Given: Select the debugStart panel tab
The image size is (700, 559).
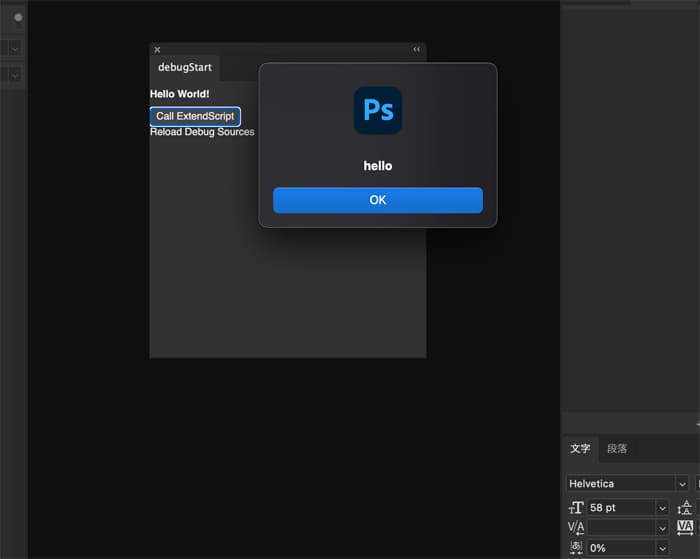Looking at the screenshot, I should point(185,68).
